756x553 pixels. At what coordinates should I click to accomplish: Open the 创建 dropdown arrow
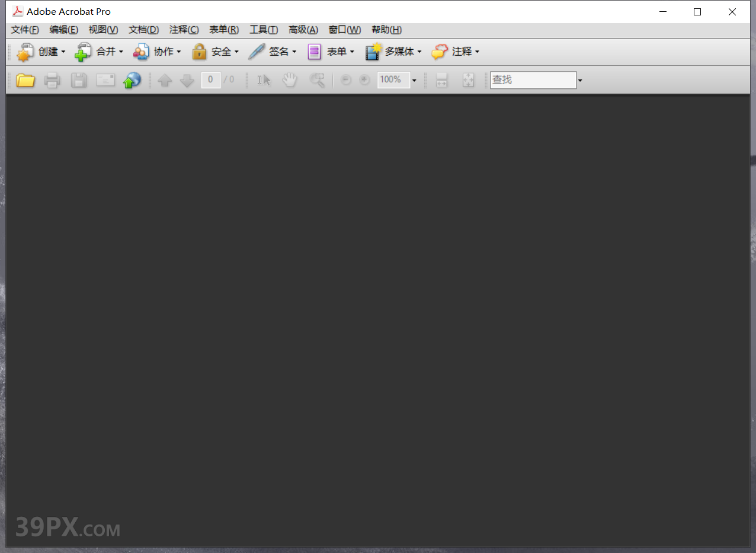pyautogui.click(x=64, y=52)
